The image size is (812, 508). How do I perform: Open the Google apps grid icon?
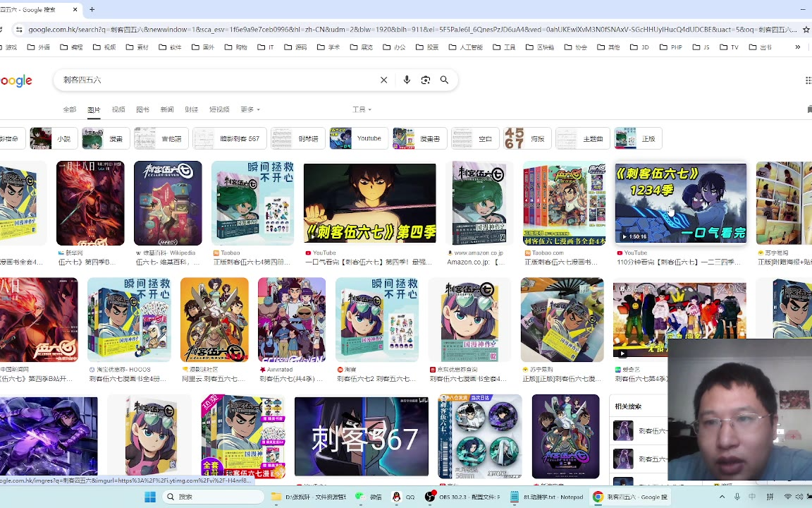pos(808,80)
